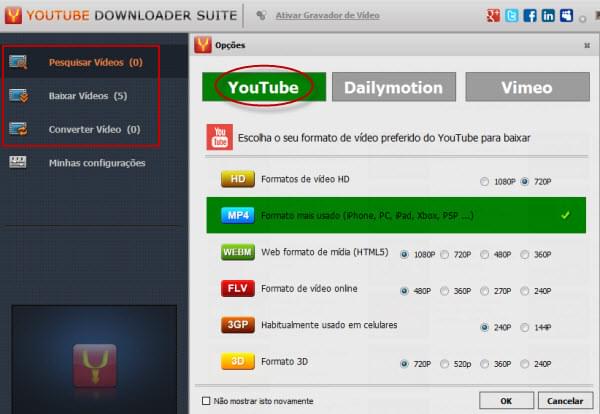Click the Baixar Vídeos download icon
Viewport: 600px width, 414px height.
click(x=18, y=96)
